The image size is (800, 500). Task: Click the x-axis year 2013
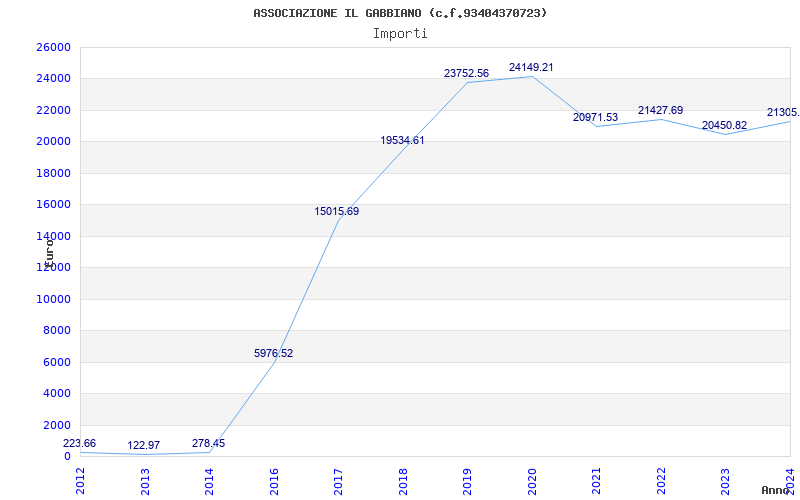145,481
